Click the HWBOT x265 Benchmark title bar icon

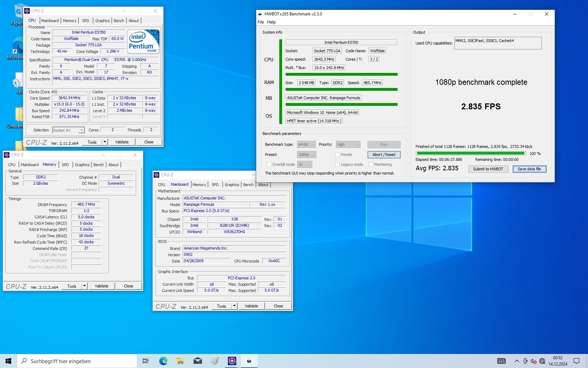[x=260, y=14]
